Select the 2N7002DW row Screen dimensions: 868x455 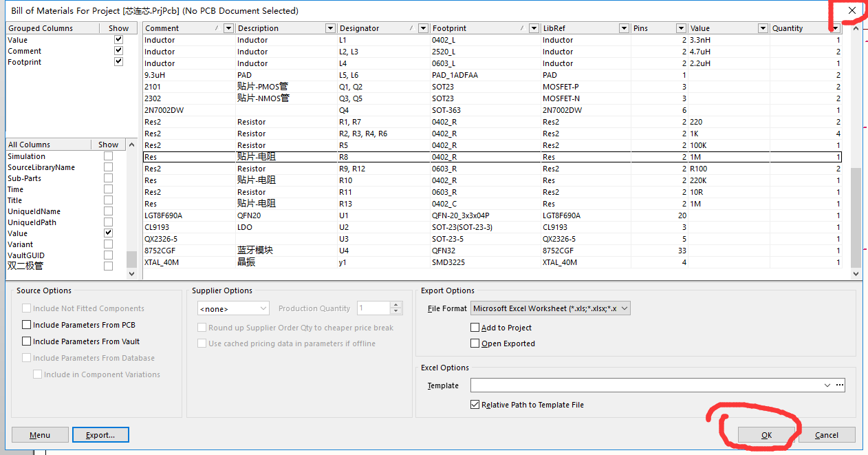click(x=492, y=110)
